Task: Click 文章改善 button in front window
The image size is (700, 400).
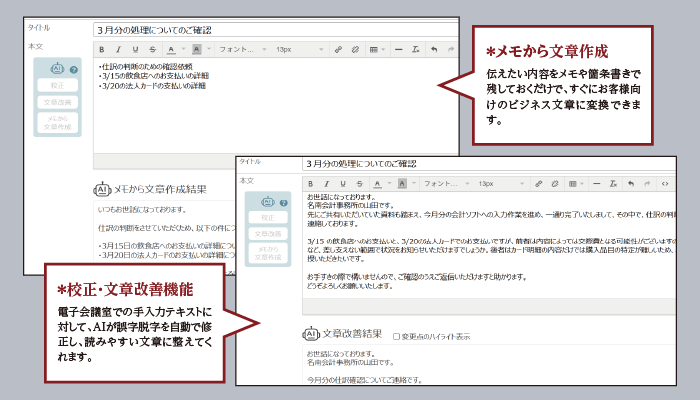Action: tap(268, 234)
